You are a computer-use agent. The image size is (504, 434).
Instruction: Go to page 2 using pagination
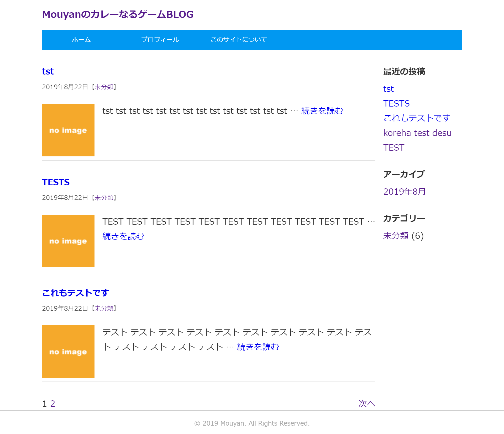point(53,404)
